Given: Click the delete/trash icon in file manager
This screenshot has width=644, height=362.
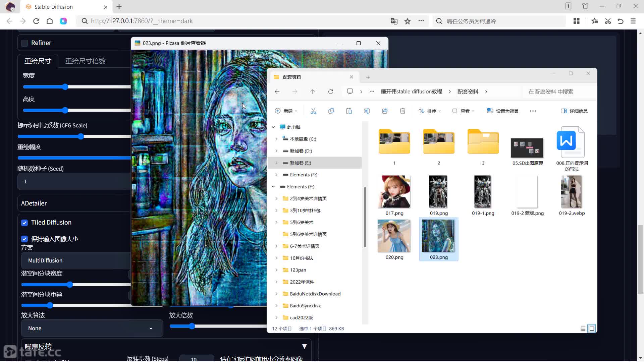Looking at the screenshot, I should tap(402, 111).
